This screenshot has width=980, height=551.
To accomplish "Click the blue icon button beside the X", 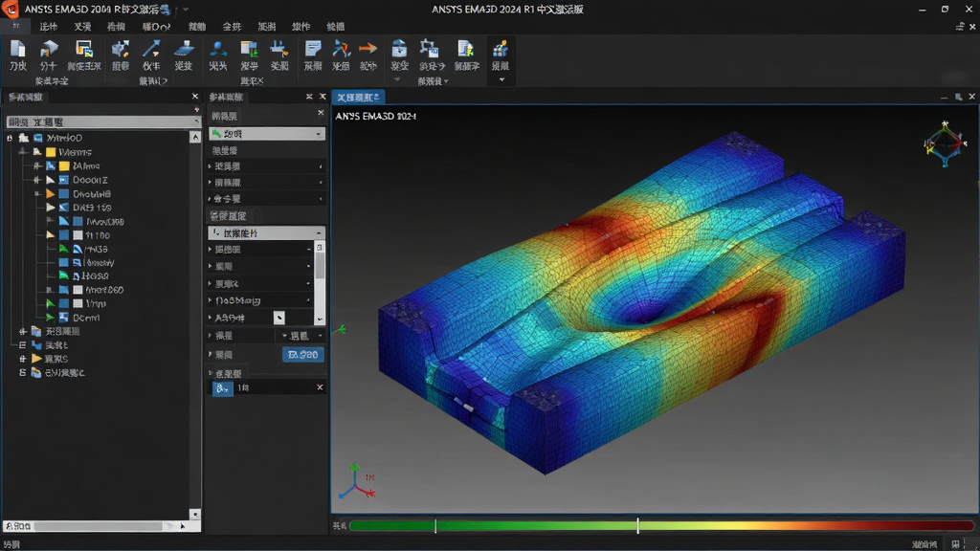I will (x=222, y=388).
